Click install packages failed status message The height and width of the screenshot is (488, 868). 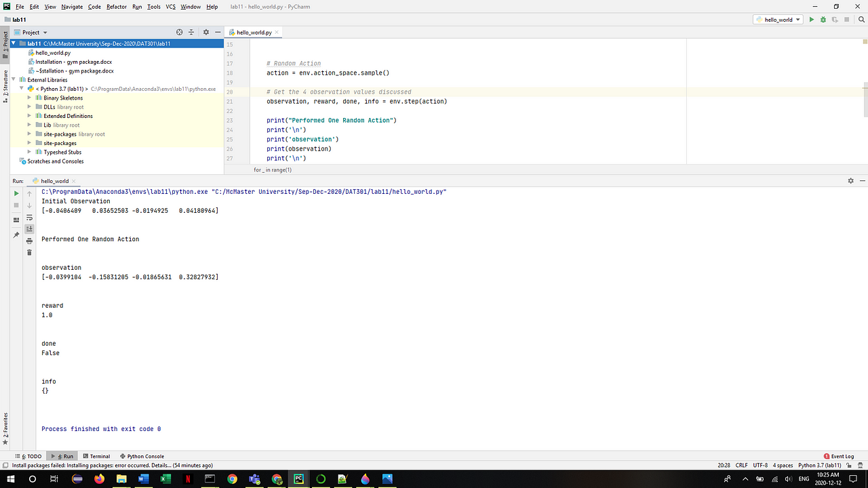(x=113, y=465)
